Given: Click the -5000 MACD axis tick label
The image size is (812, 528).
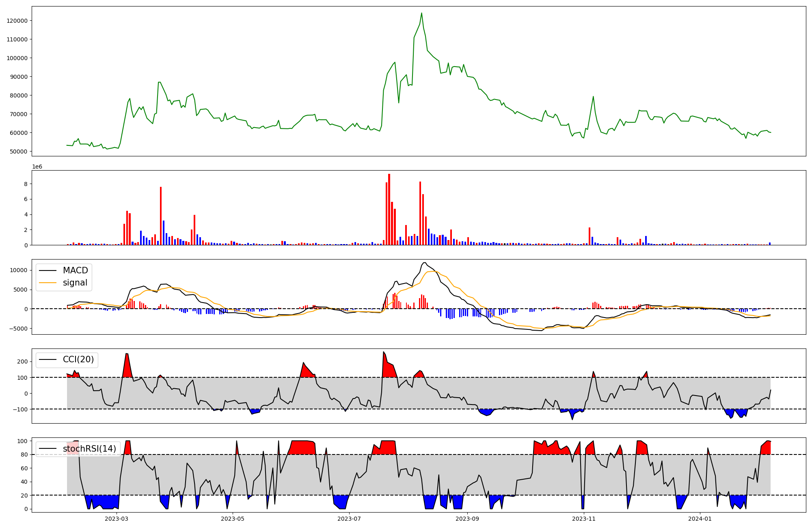Looking at the screenshot, I should (x=19, y=329).
